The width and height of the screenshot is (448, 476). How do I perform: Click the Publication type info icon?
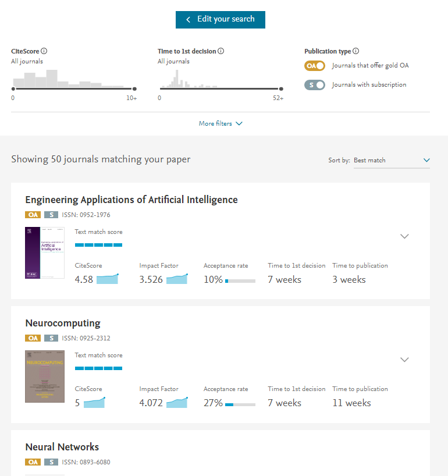[x=356, y=51]
